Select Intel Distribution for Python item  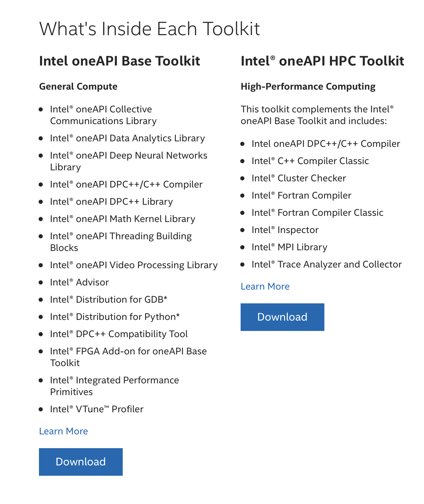pos(114,316)
